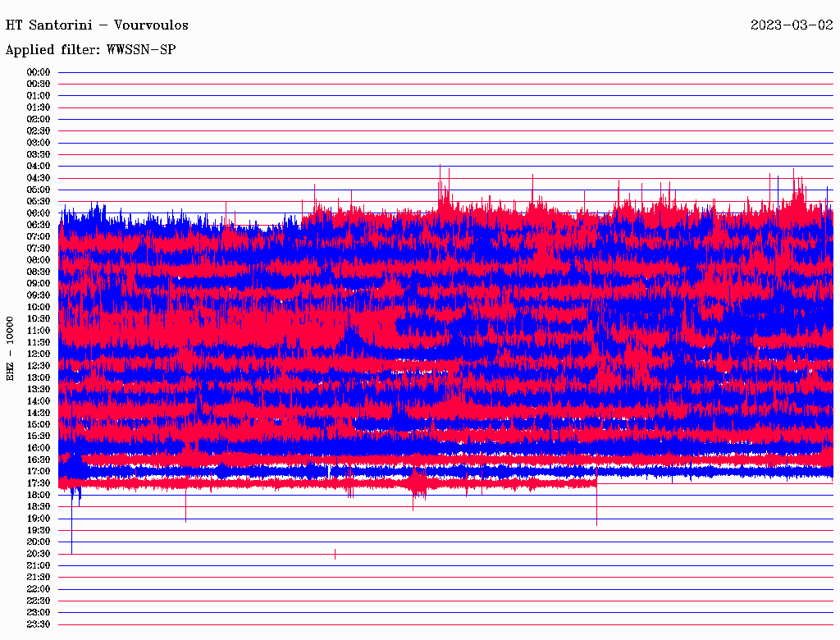Select the 22:30 time label

pos(39,601)
